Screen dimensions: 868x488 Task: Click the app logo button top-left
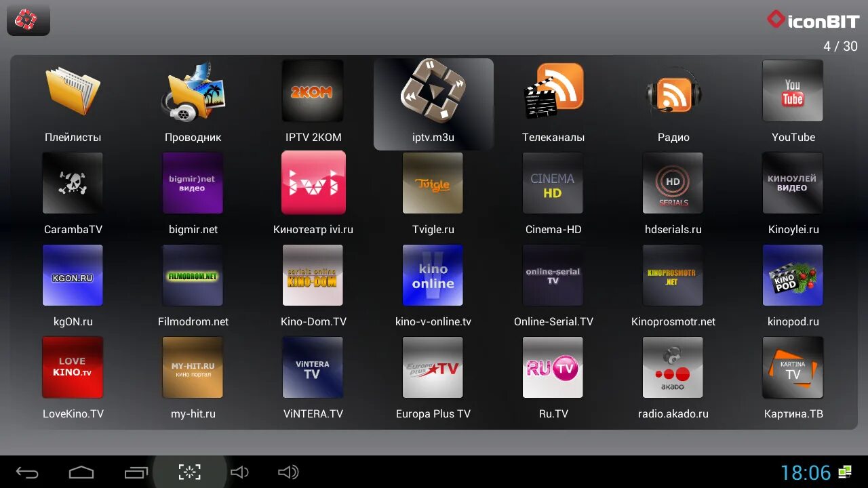(x=28, y=20)
